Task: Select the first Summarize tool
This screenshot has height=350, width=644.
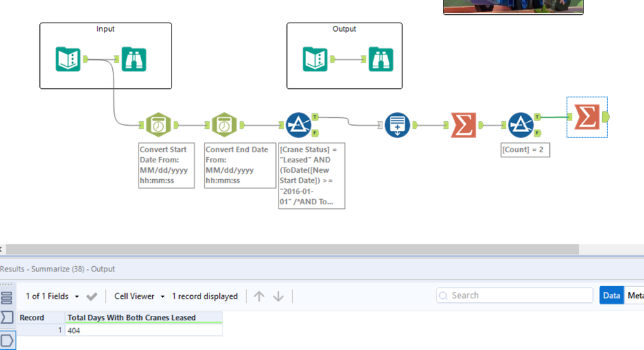Action: click(x=463, y=125)
